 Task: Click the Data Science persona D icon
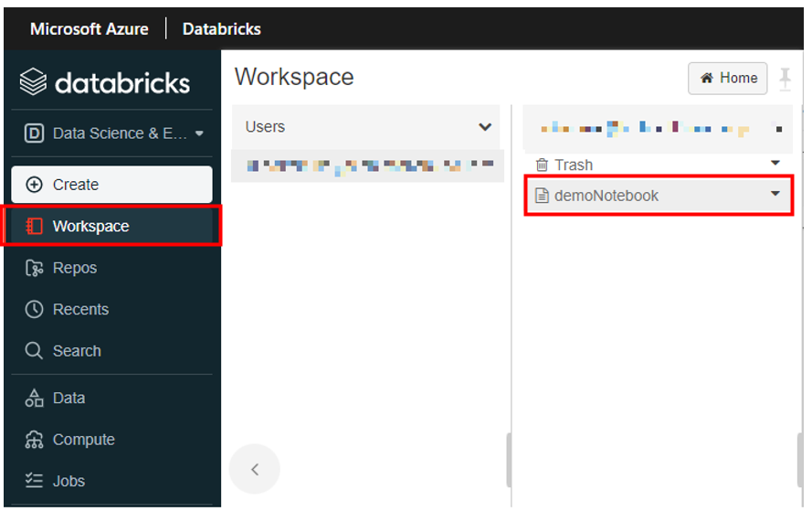[34, 133]
